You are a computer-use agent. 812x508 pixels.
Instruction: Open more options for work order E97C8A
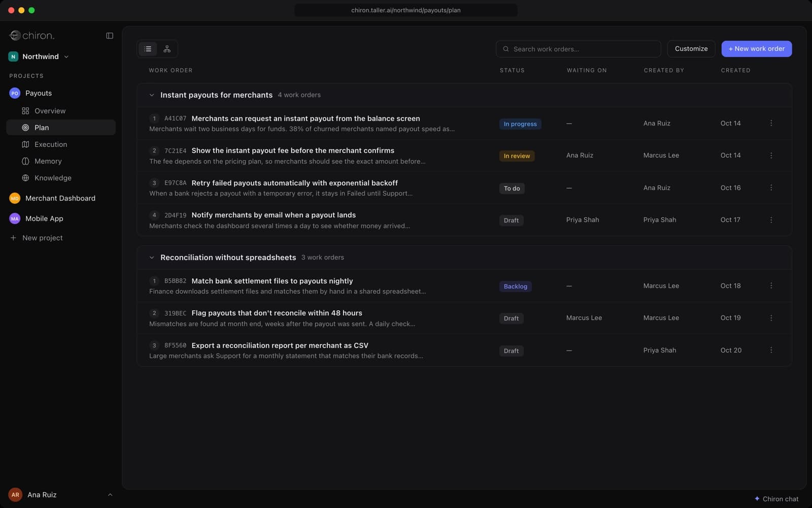coord(771,187)
